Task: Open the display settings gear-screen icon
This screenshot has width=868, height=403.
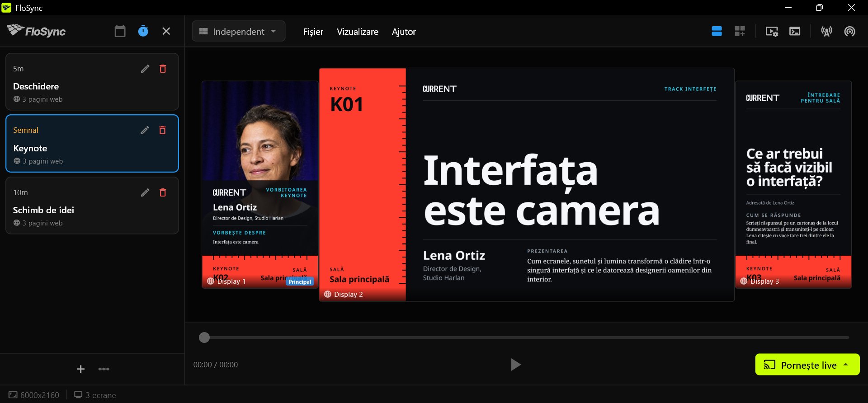Action: [772, 31]
